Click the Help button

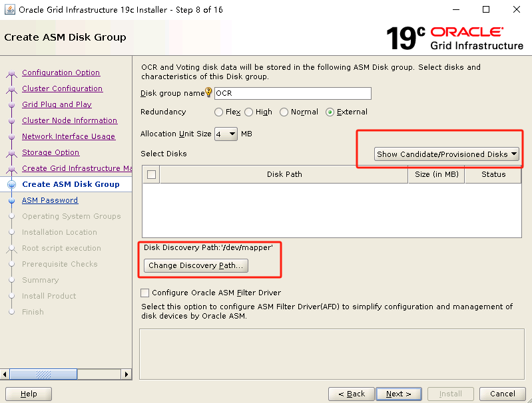point(29,394)
